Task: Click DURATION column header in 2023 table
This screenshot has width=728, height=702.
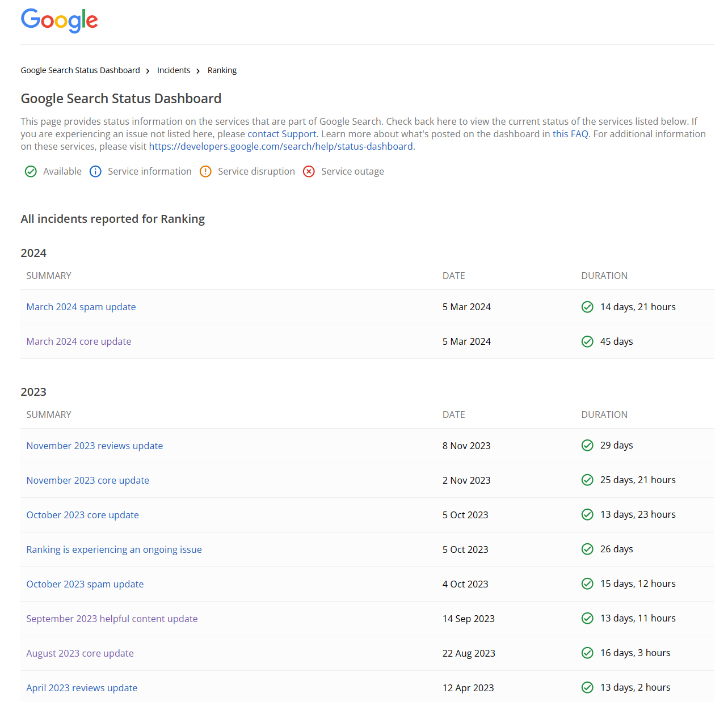Action: click(x=604, y=415)
